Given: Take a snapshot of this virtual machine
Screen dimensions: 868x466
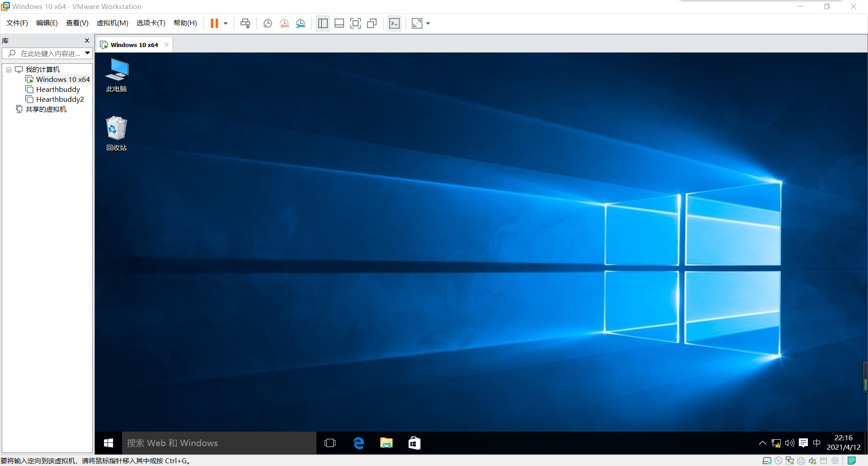Looking at the screenshot, I should pyautogui.click(x=267, y=23).
